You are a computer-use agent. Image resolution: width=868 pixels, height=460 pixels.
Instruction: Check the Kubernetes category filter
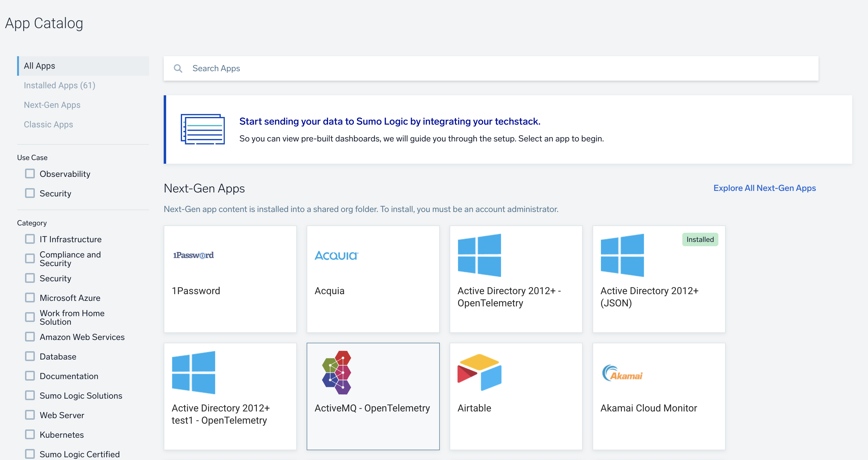click(x=30, y=434)
